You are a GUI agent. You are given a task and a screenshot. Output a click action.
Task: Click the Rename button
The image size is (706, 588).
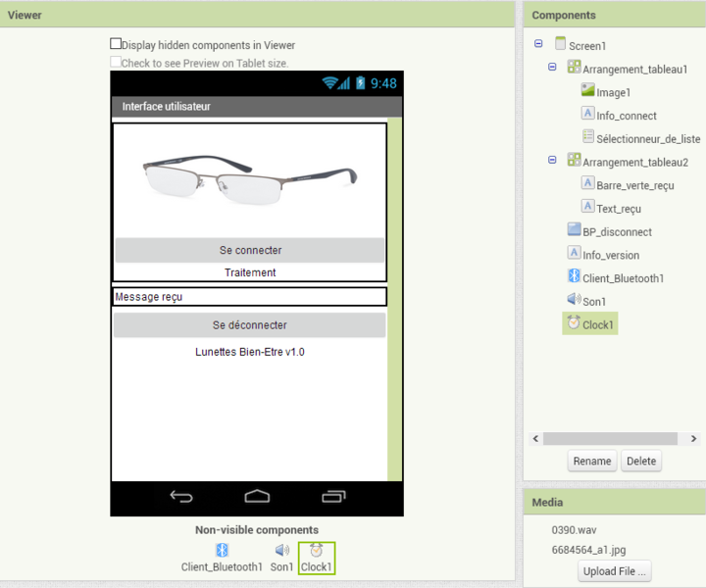click(591, 461)
